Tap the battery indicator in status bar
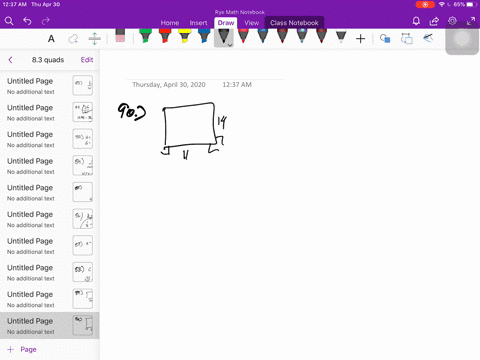 click(470, 5)
